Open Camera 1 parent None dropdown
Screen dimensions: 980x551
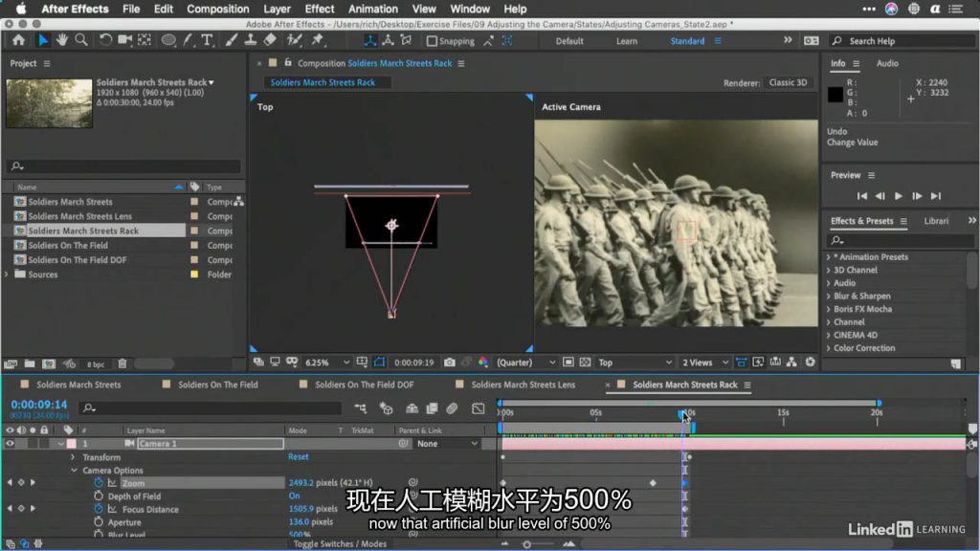point(447,444)
